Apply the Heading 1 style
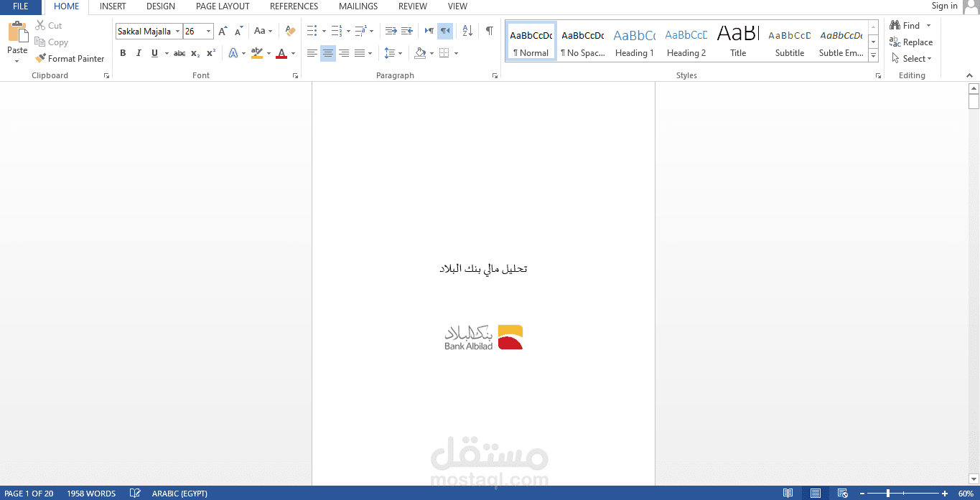This screenshot has height=500, width=980. (635, 42)
